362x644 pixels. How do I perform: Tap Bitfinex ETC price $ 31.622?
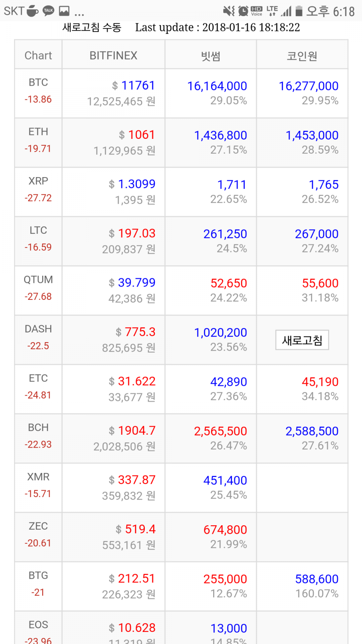132,381
